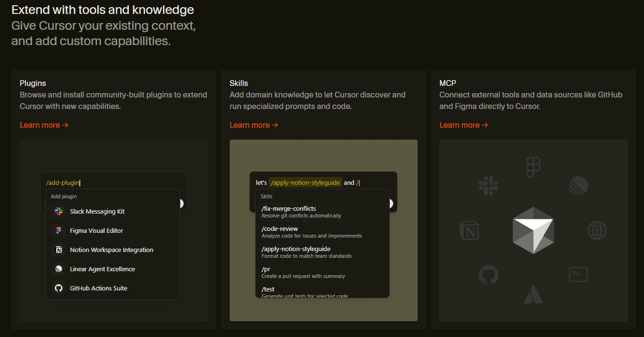
Task: Click the GitHub icon in the MCP diagram
Action: click(x=489, y=275)
